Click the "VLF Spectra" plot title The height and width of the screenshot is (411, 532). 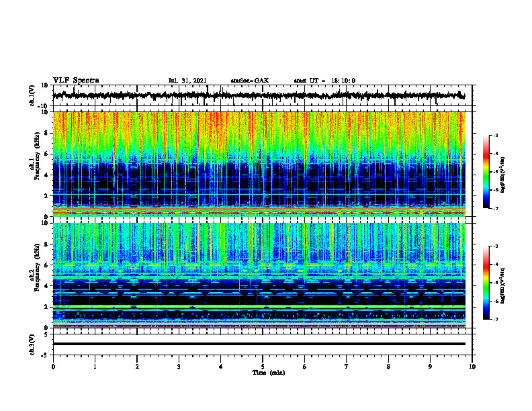(x=76, y=81)
